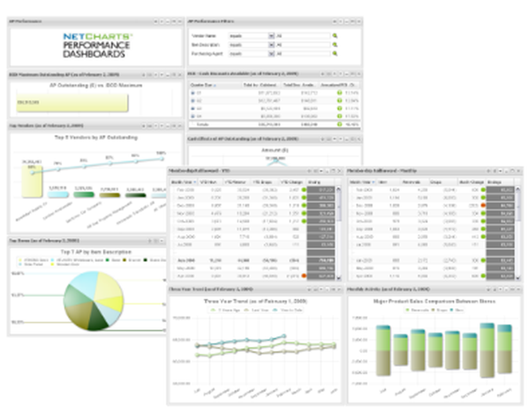Click scroll-up arrow in Membership Monthly table
This screenshot has width=532, height=417.
pos(518,189)
